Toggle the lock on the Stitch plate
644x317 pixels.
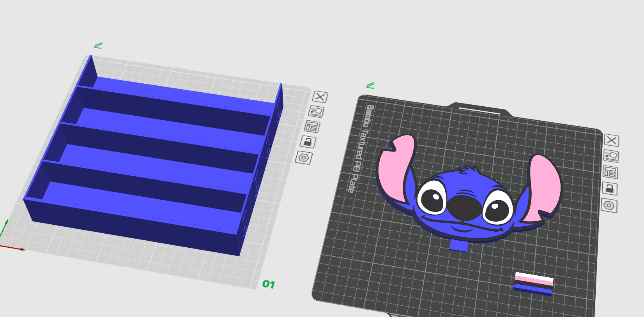pyautogui.click(x=610, y=188)
